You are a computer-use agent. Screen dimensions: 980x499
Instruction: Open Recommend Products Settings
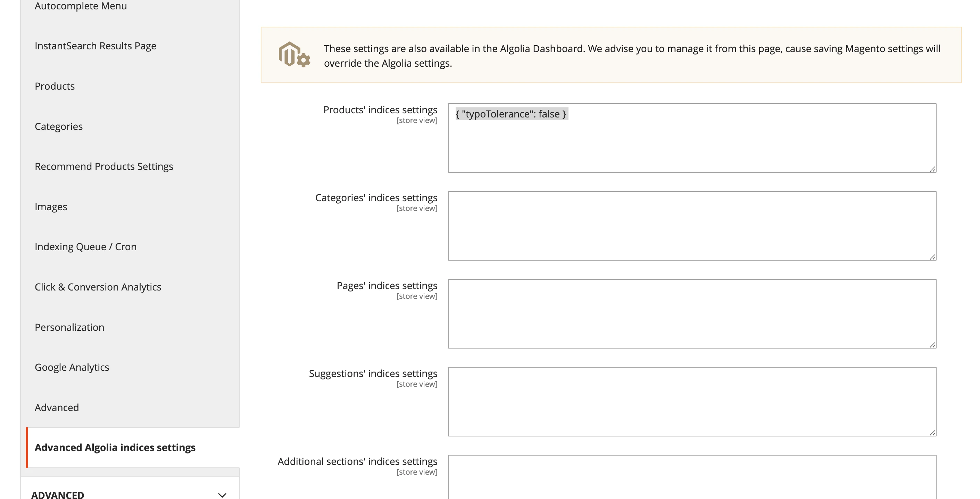tap(104, 166)
